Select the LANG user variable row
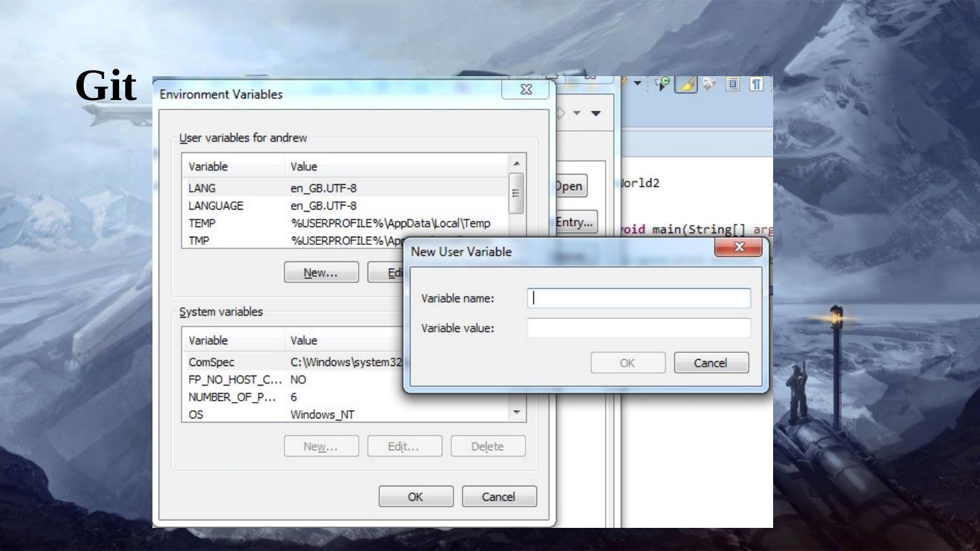 (x=345, y=188)
